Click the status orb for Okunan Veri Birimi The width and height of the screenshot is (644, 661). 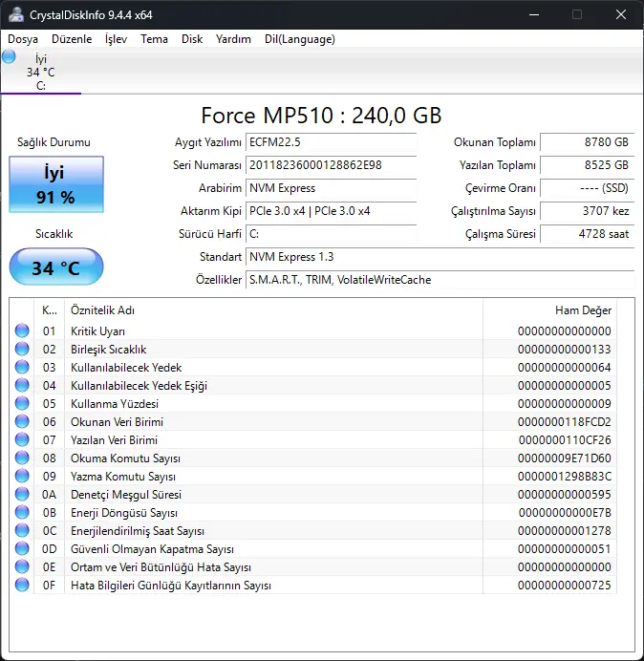tap(22, 421)
